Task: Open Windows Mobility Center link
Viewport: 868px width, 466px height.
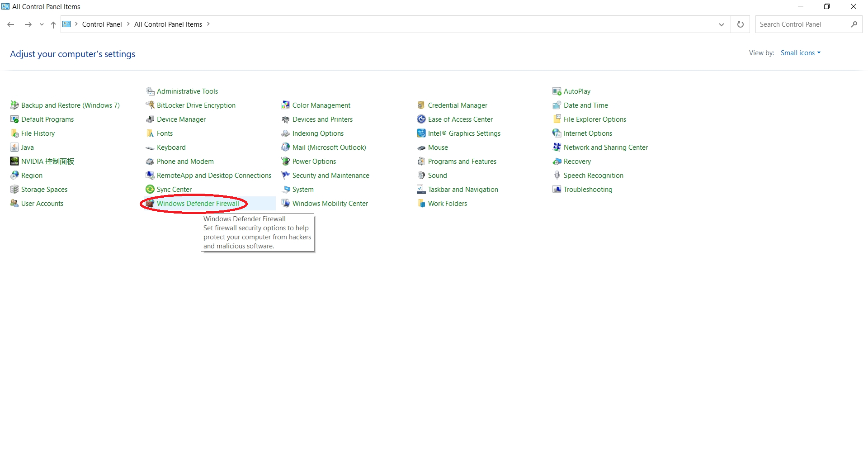Action: click(x=330, y=204)
